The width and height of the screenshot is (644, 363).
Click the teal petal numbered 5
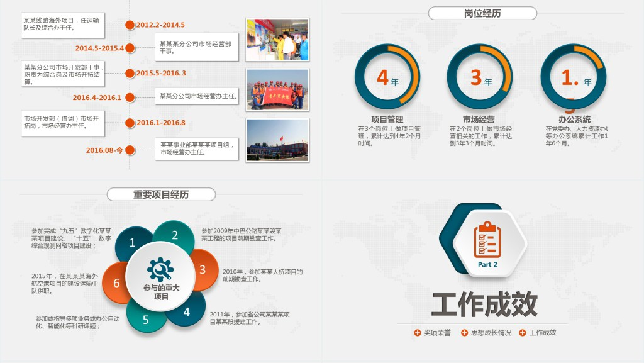click(145, 318)
